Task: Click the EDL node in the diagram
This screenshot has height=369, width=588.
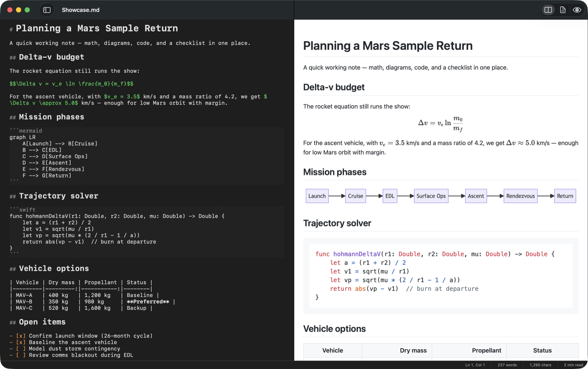Action: (390, 196)
